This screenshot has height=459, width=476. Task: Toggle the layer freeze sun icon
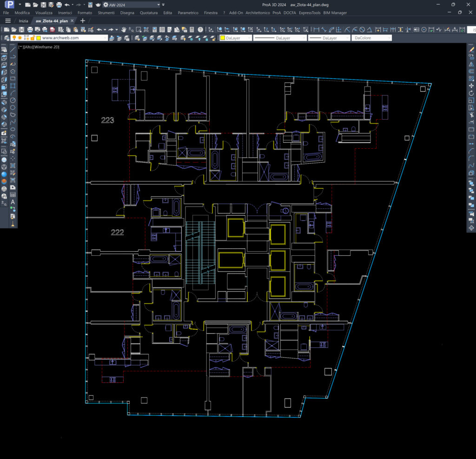(20, 38)
